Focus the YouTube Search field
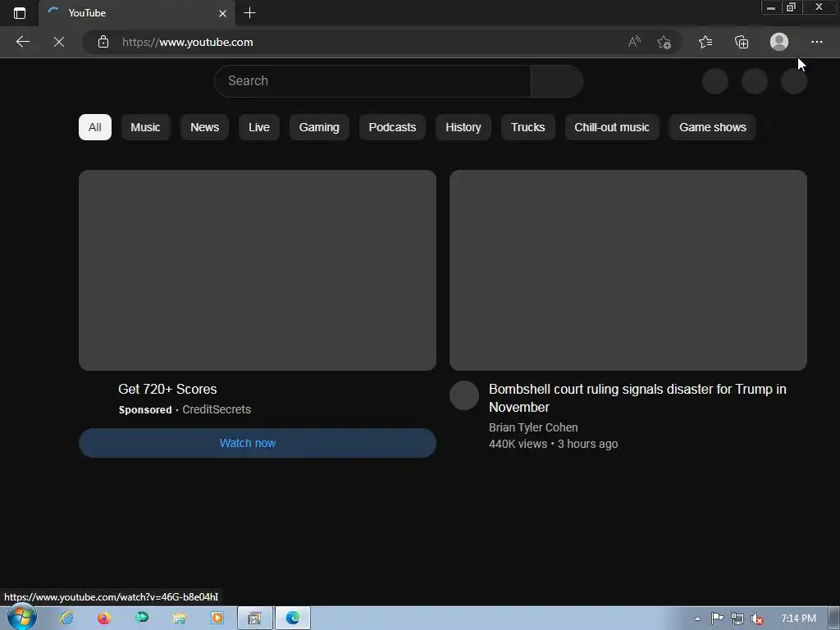 (x=372, y=81)
